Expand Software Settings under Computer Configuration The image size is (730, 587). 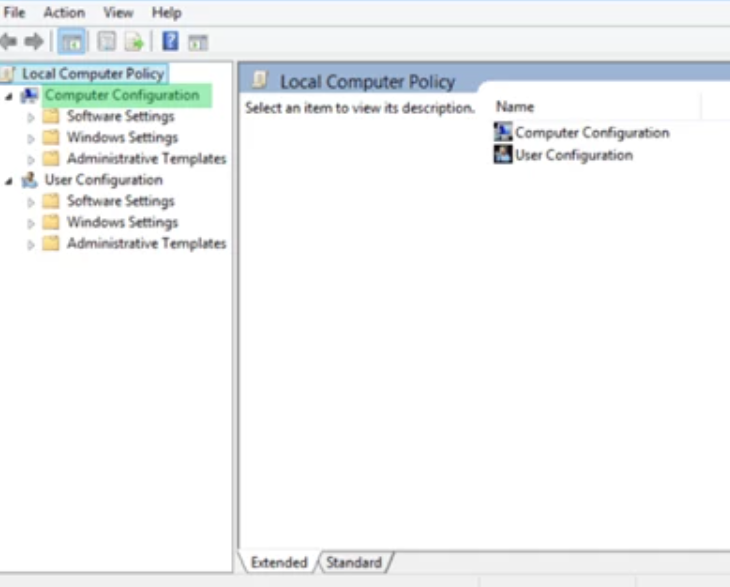31,117
